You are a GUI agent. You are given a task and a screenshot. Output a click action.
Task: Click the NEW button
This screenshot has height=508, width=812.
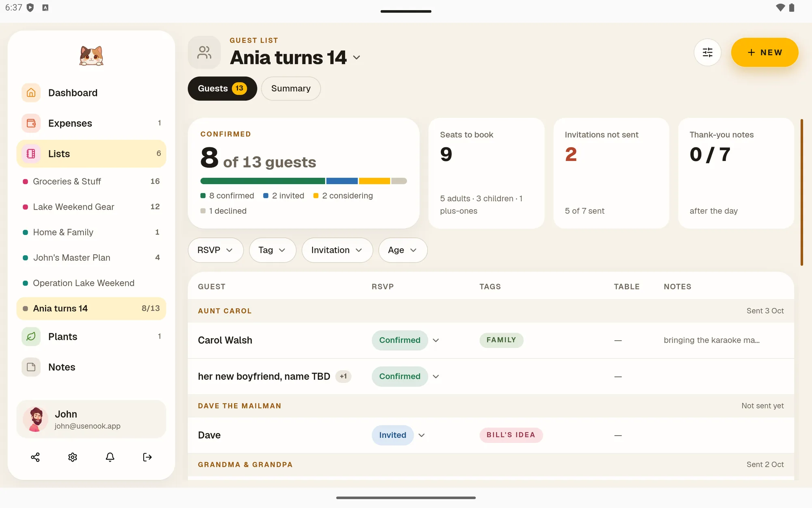click(764, 52)
